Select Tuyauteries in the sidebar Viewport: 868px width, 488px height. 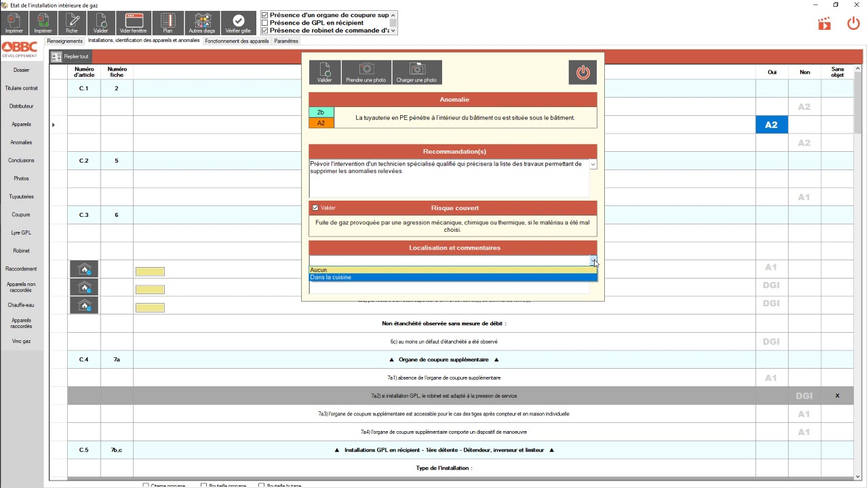21,197
